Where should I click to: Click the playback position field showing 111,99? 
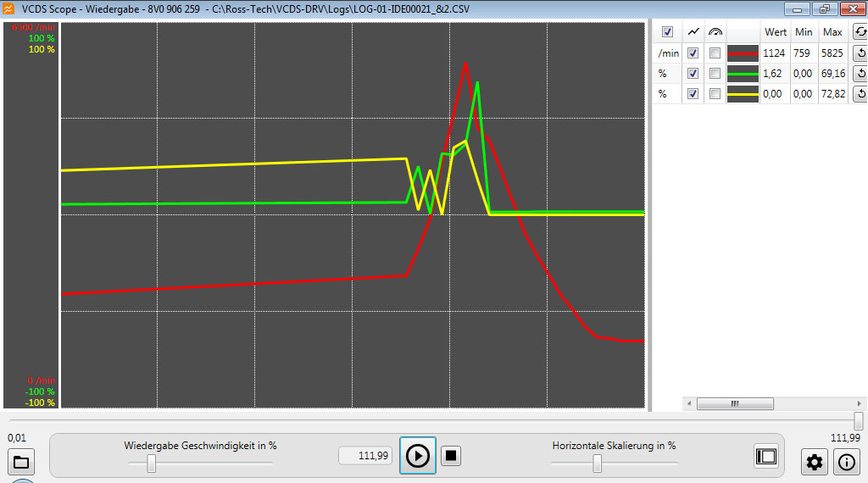[x=365, y=456]
